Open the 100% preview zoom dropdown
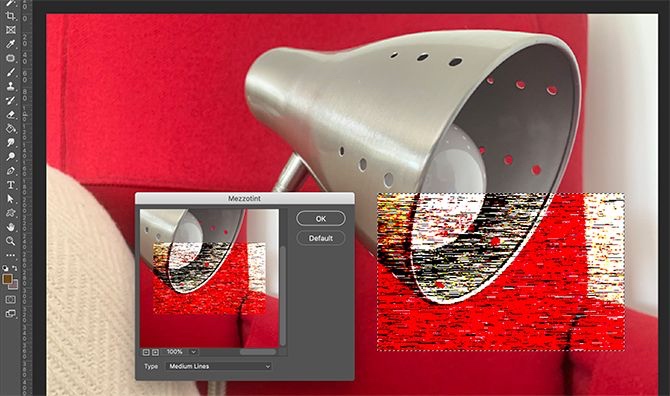 pos(193,352)
